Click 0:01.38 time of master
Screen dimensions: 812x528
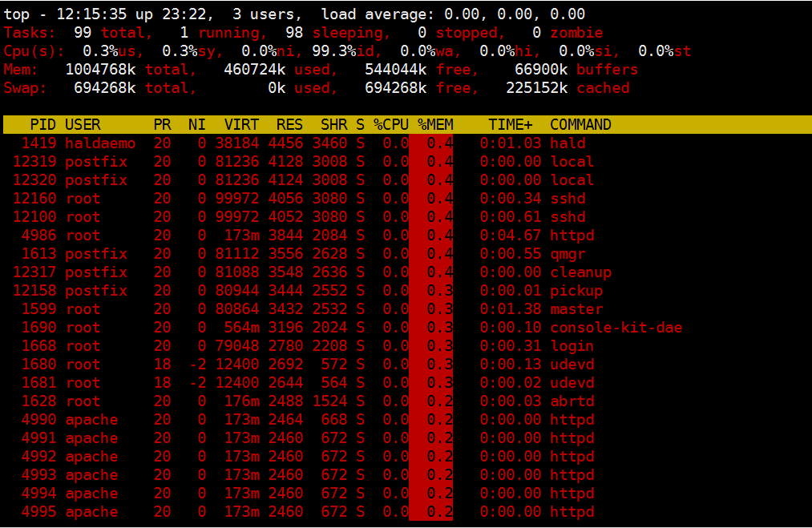(x=510, y=309)
